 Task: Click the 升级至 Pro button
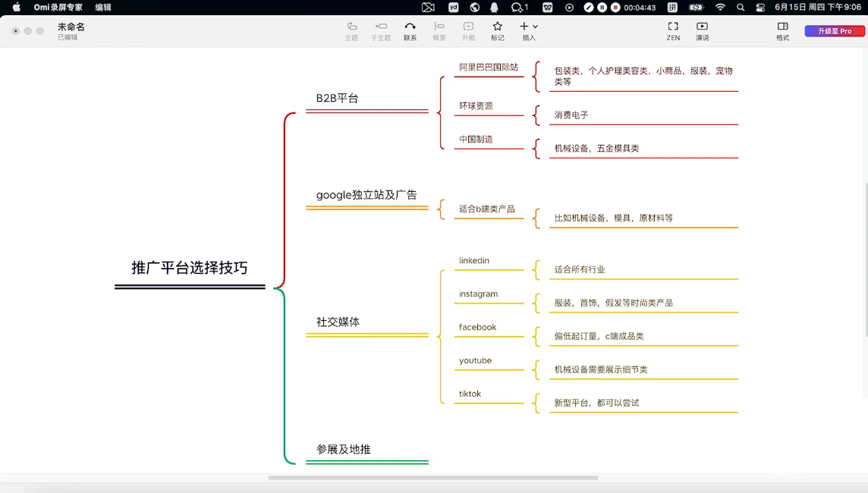pos(835,31)
